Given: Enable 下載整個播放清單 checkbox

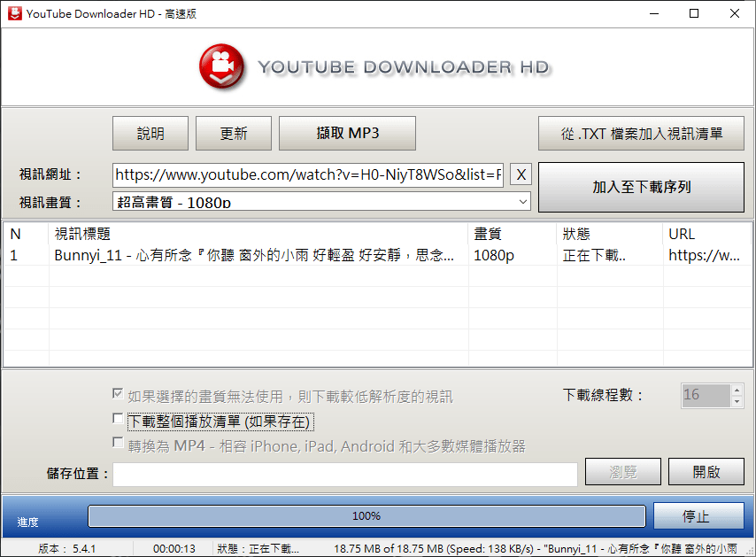Looking at the screenshot, I should pos(117,421).
